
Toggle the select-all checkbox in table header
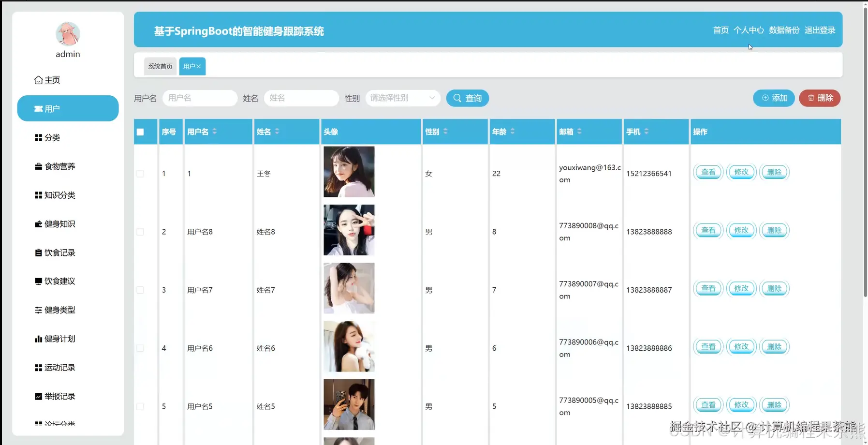point(140,132)
